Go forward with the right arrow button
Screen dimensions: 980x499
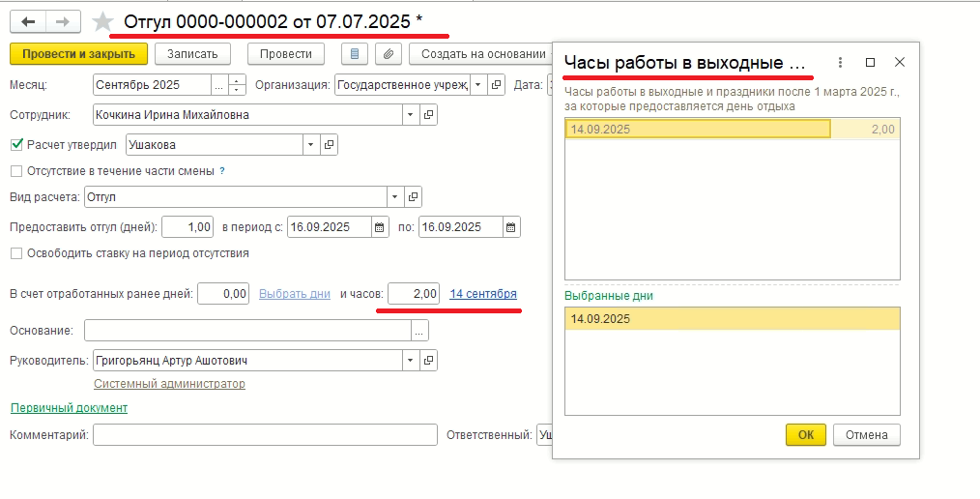[x=63, y=22]
